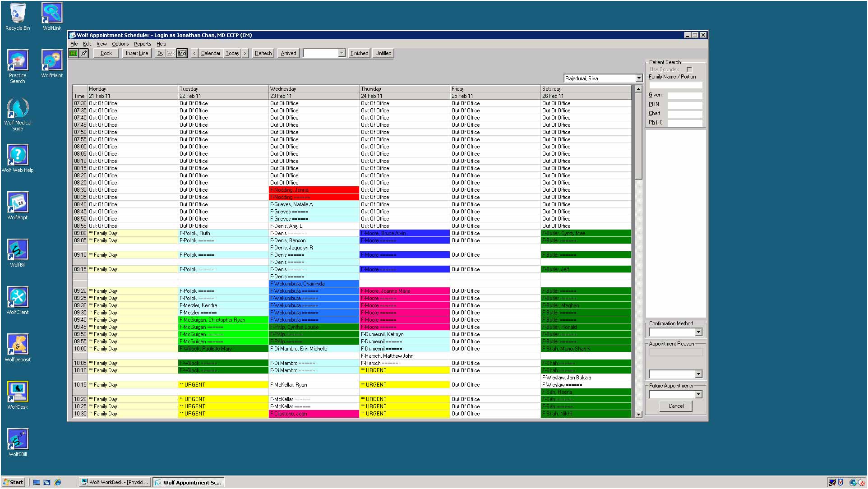Screen dimensions: 868x489
Task: Click the pushpin icon in toolbar
Action: click(84, 53)
